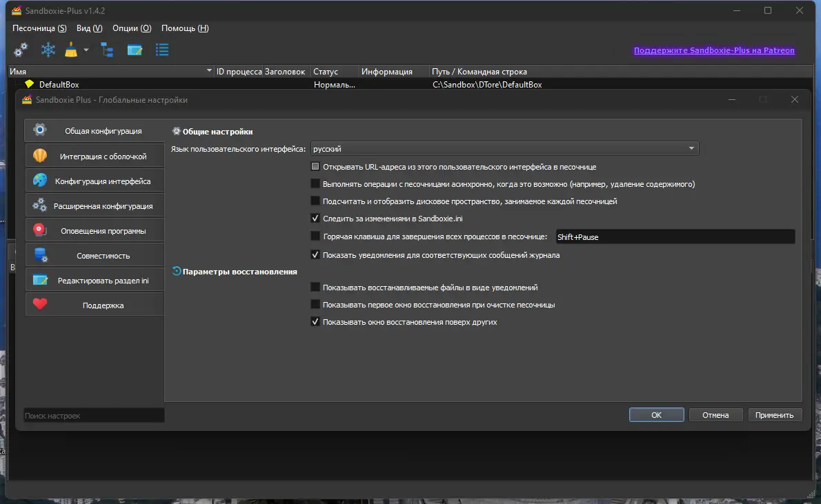Click the restore icon beside Параметры восстановления
821x504 pixels.
(x=177, y=271)
